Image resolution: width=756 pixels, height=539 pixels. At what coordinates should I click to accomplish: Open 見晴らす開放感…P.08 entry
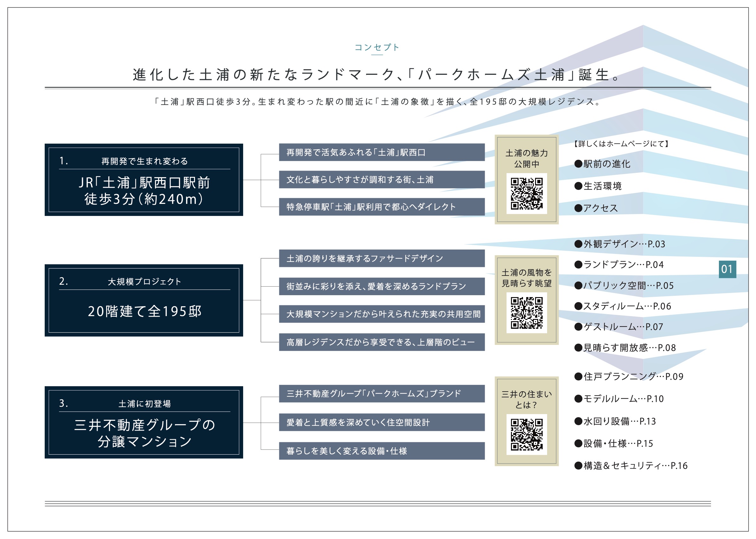tap(625, 347)
